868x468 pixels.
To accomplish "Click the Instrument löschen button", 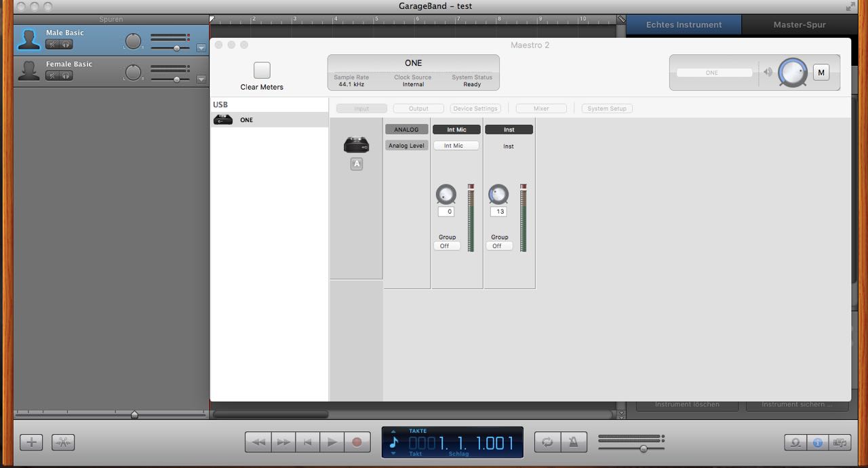I will click(687, 404).
